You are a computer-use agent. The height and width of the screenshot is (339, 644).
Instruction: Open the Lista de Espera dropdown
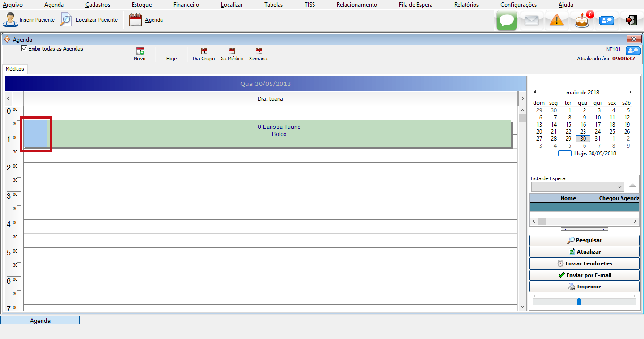point(620,186)
